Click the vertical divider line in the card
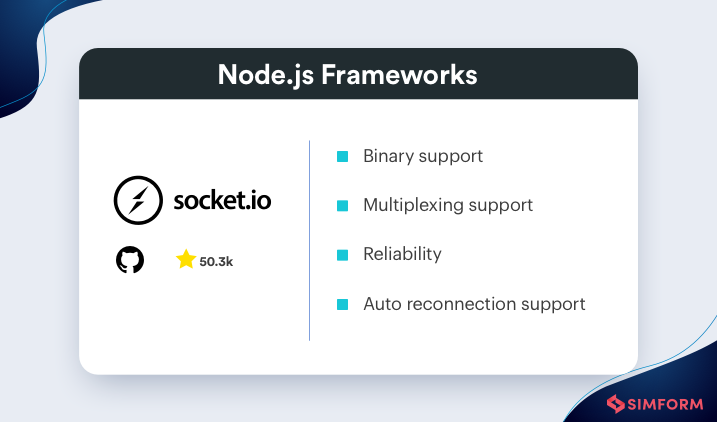The image size is (717, 422). (x=309, y=240)
